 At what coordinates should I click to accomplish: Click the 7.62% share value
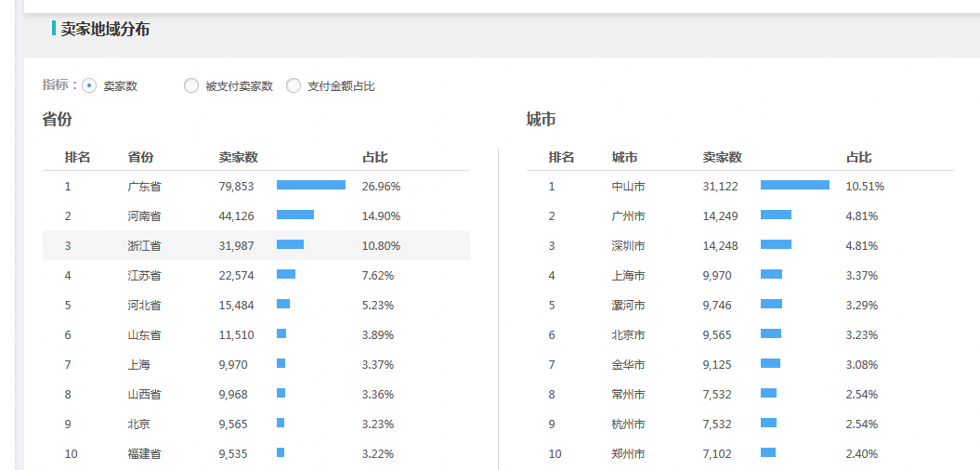click(378, 276)
